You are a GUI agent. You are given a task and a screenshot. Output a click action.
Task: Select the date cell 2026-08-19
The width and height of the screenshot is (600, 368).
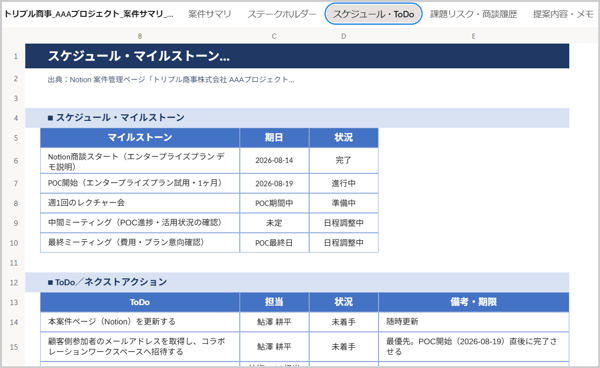274,183
